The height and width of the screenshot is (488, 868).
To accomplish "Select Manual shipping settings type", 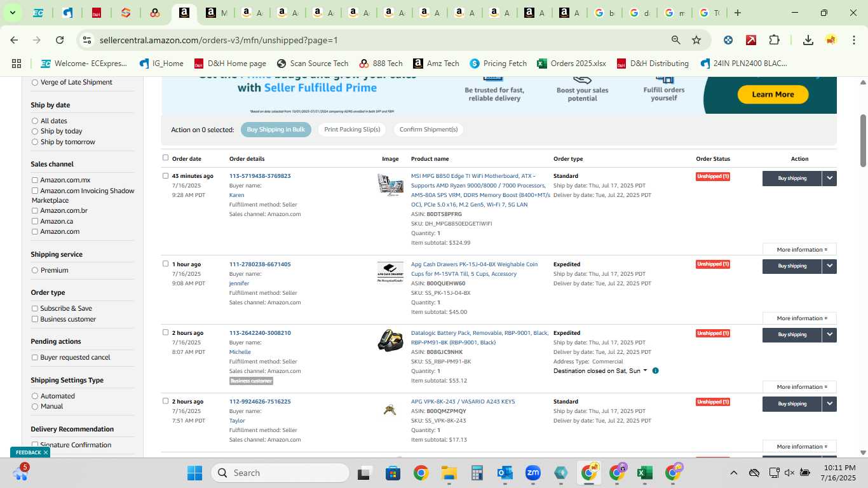I will [35, 407].
